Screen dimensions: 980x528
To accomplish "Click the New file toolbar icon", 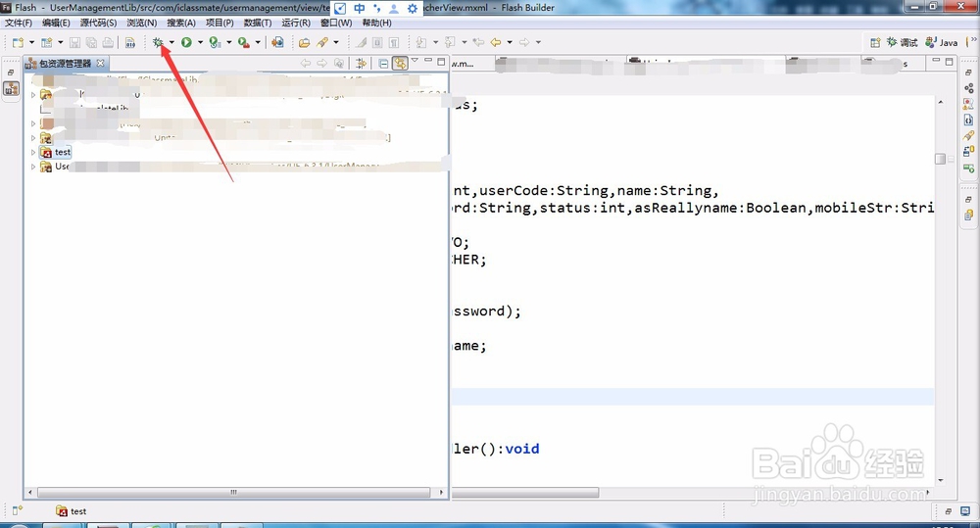I will (x=18, y=42).
